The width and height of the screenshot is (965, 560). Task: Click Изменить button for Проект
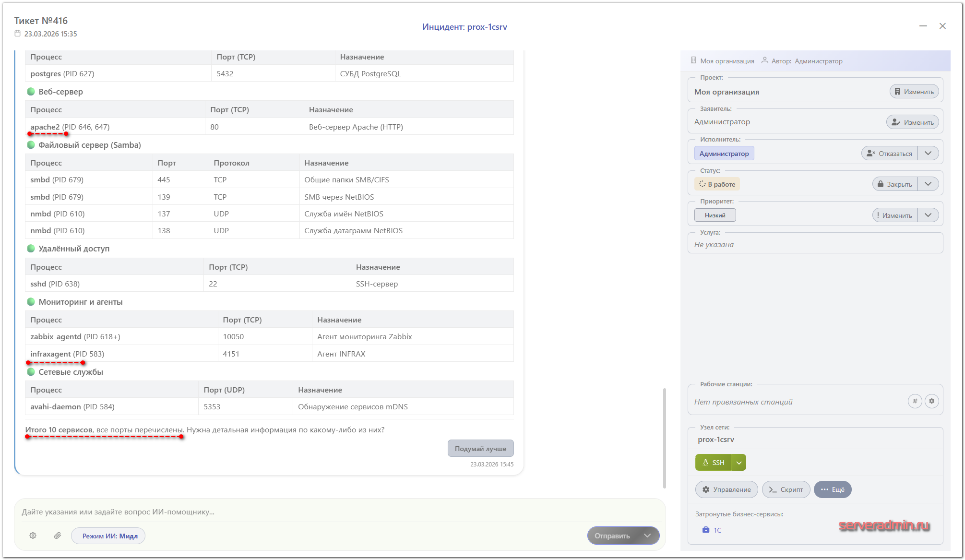click(x=914, y=92)
